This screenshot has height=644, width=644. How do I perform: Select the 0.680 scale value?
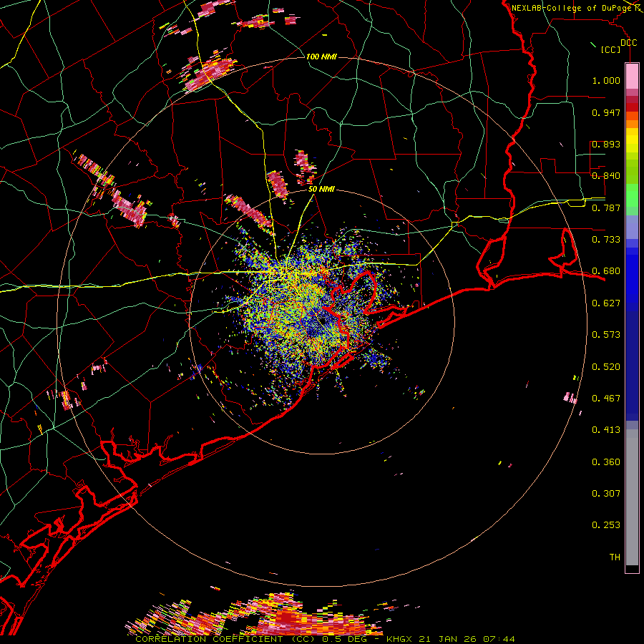click(606, 271)
